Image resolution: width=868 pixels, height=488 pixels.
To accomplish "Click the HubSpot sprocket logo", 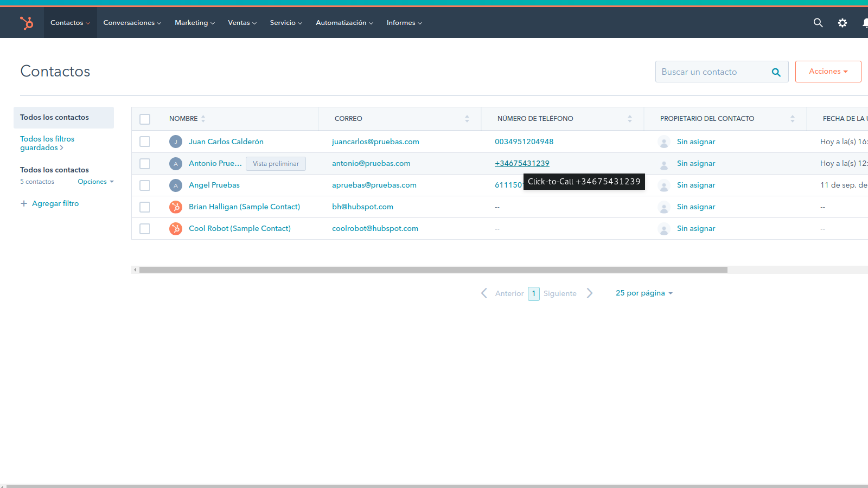I will click(27, 23).
